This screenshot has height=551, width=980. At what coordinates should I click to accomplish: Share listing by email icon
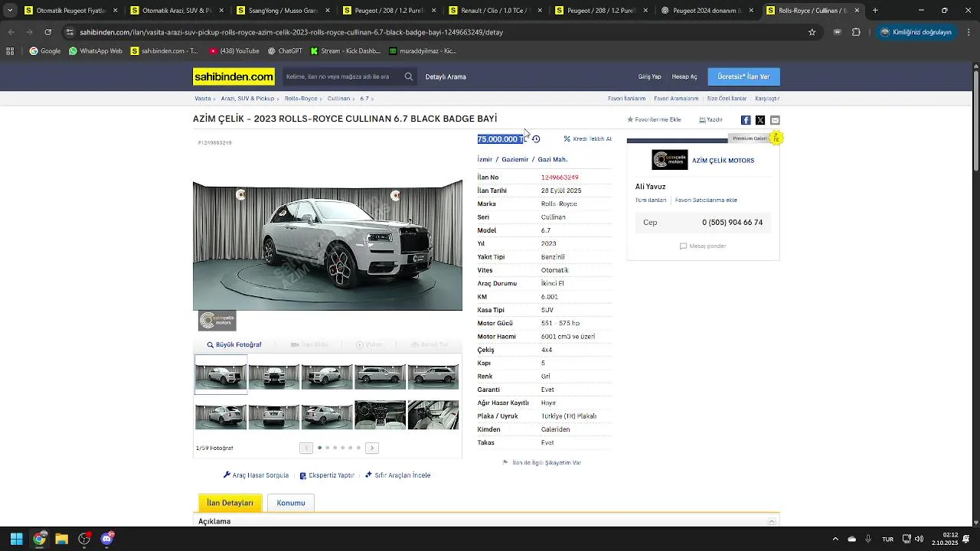click(x=775, y=120)
